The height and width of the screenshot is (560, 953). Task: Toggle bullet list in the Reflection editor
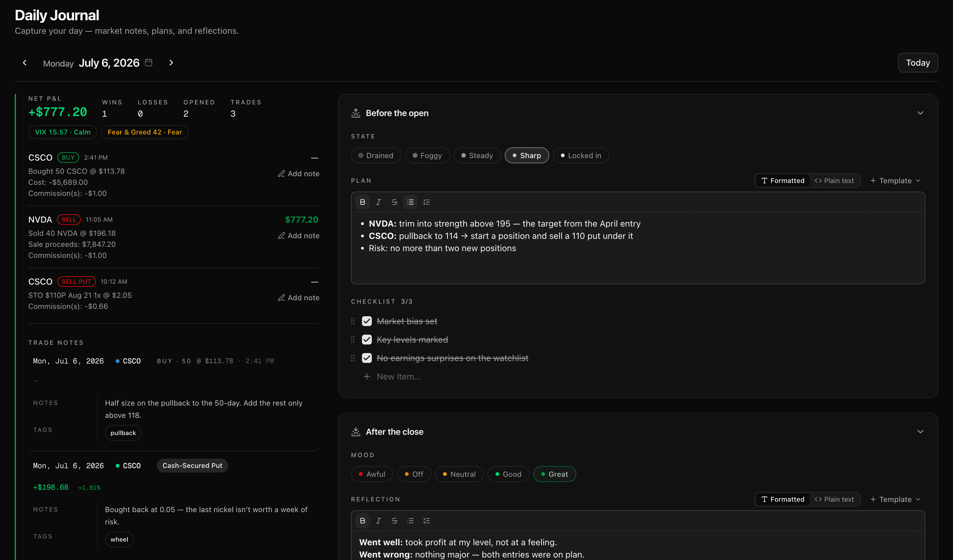coord(410,521)
